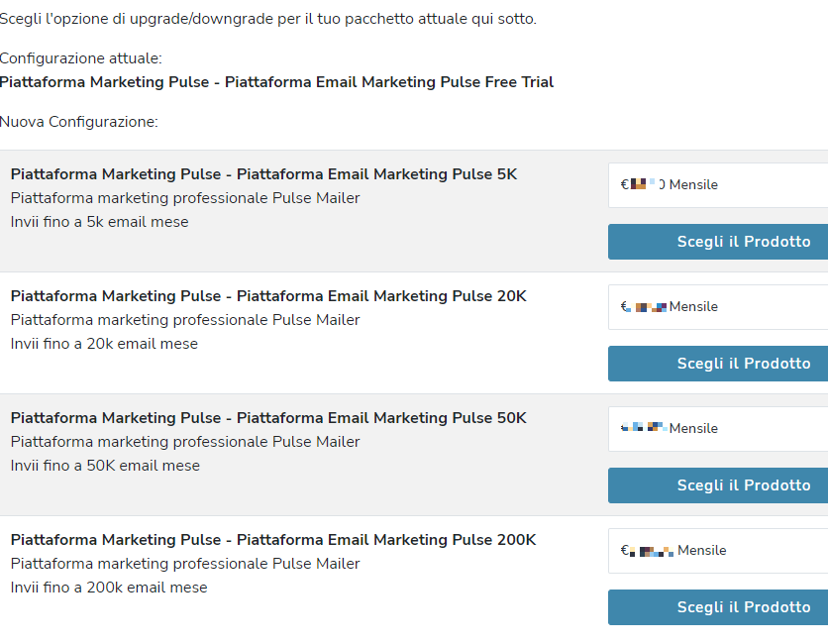
Task: Click the upgrade/downgrade instruction sentence
Action: pos(268,19)
